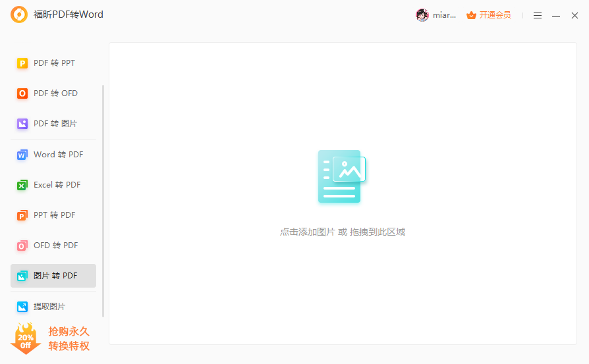Open the PDF 转 图片 label
Image resolution: width=589 pixels, height=364 pixels.
point(55,124)
